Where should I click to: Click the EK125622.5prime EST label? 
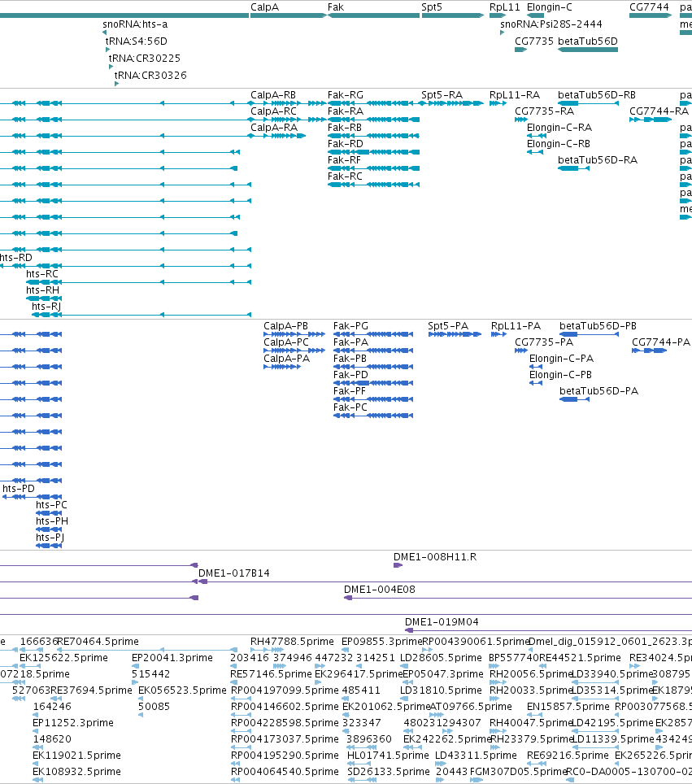(x=63, y=658)
